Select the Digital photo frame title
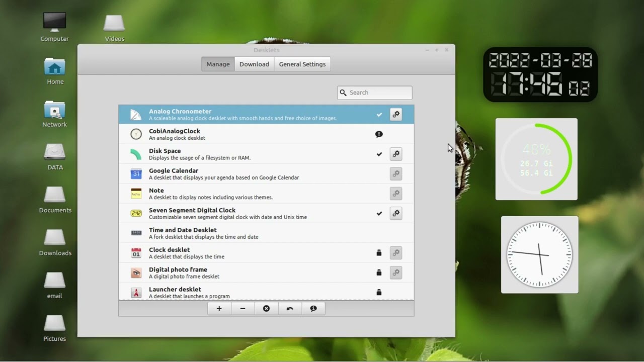Viewport: 644px width, 362px height. click(x=178, y=270)
